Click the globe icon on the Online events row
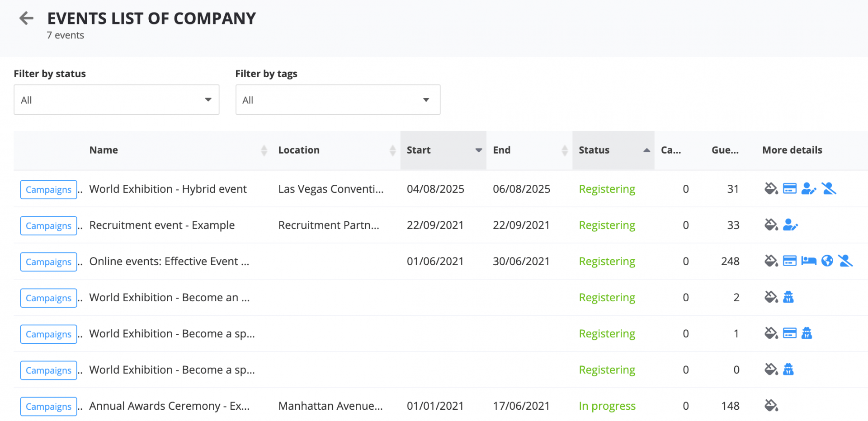This screenshot has height=421, width=868. [x=827, y=261]
